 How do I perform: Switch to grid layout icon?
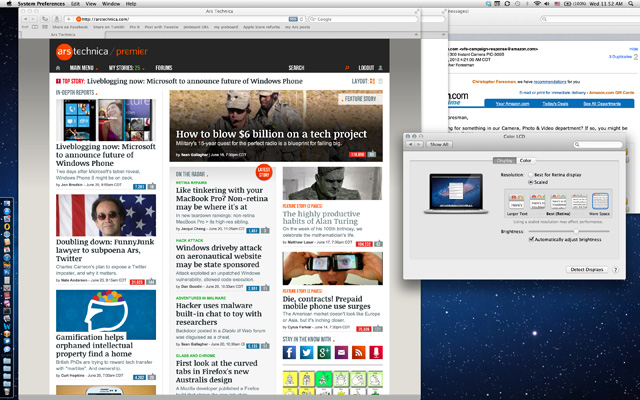372,81
